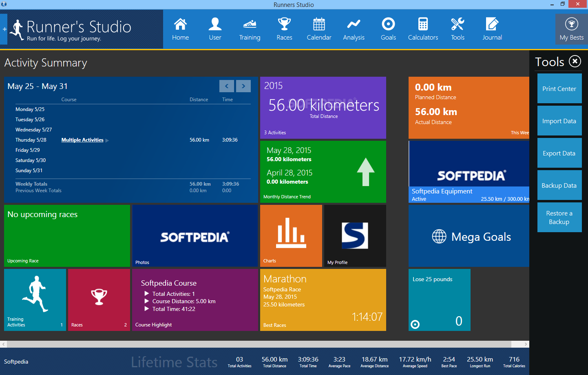Close the Tools side panel
This screenshot has width=588, height=375.
coord(575,61)
